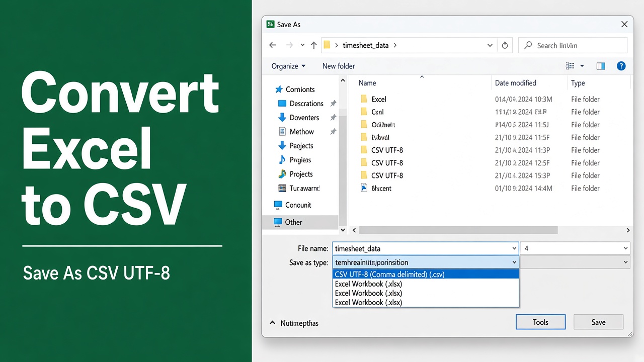644x362 pixels.
Task: Open the Projects sidebar item
Action: click(296, 174)
